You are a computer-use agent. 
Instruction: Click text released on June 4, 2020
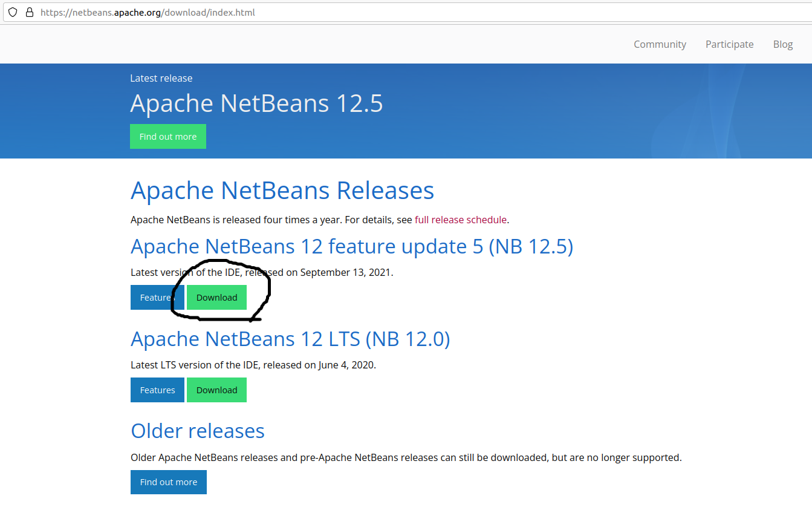(x=320, y=365)
